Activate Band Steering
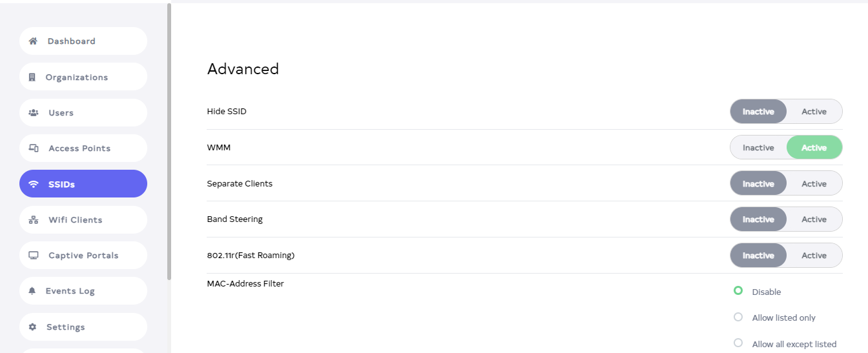Viewport: 868px width, 353px height. pyautogui.click(x=814, y=219)
